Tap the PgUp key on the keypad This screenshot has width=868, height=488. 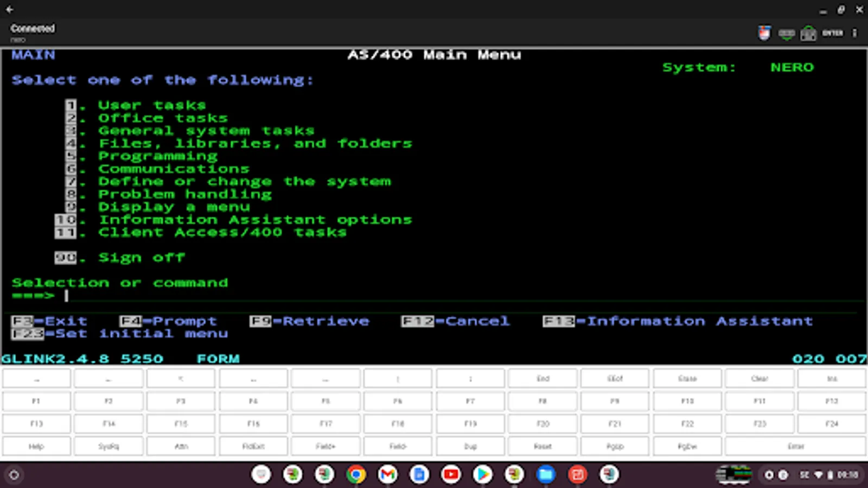pos(615,447)
